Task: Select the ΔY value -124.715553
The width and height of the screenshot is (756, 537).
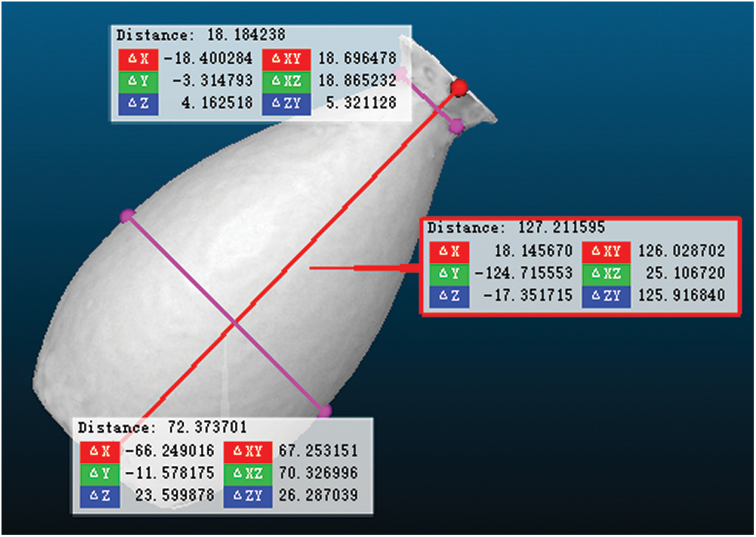Action: pos(523,273)
